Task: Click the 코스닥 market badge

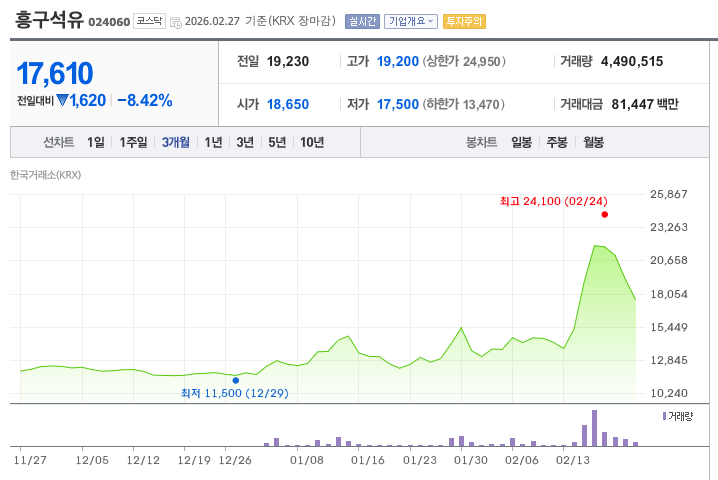Action: click(149, 21)
